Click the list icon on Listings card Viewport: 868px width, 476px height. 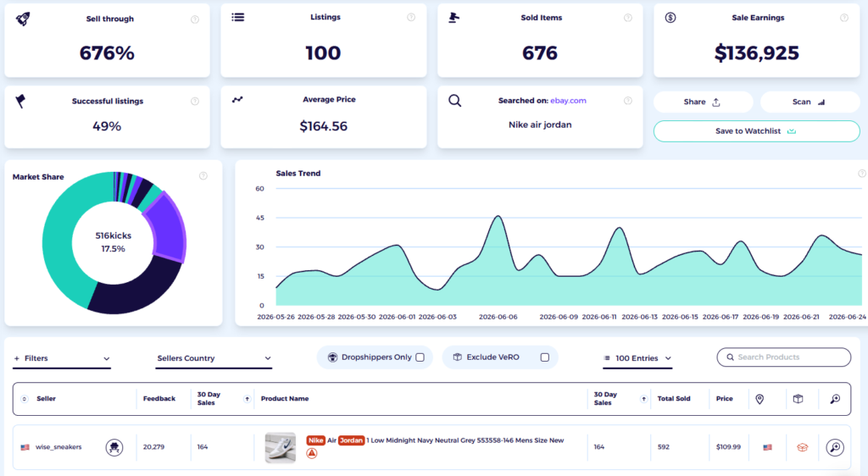pyautogui.click(x=238, y=17)
